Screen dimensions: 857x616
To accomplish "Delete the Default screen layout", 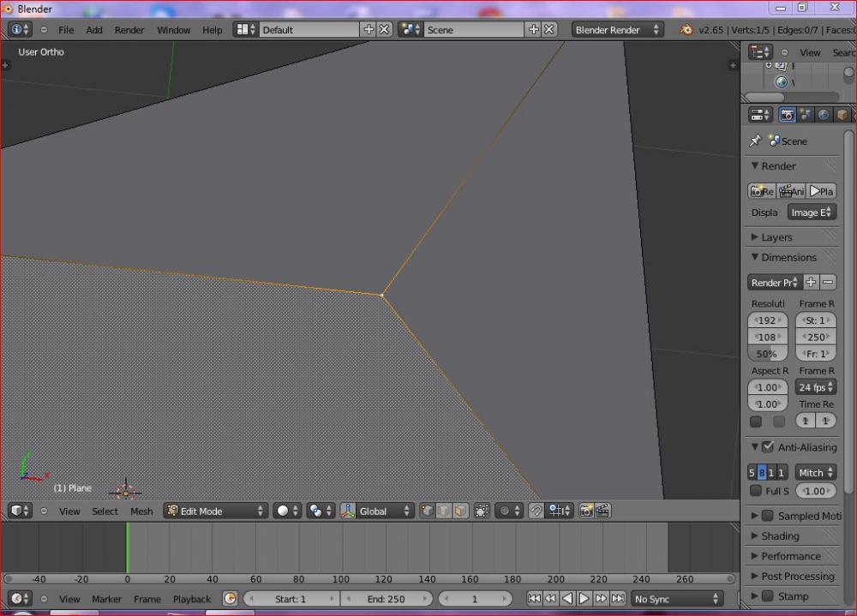I will click(384, 29).
